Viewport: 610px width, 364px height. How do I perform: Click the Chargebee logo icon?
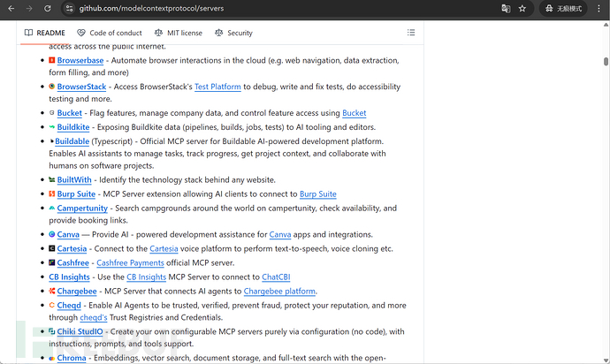tap(52, 291)
